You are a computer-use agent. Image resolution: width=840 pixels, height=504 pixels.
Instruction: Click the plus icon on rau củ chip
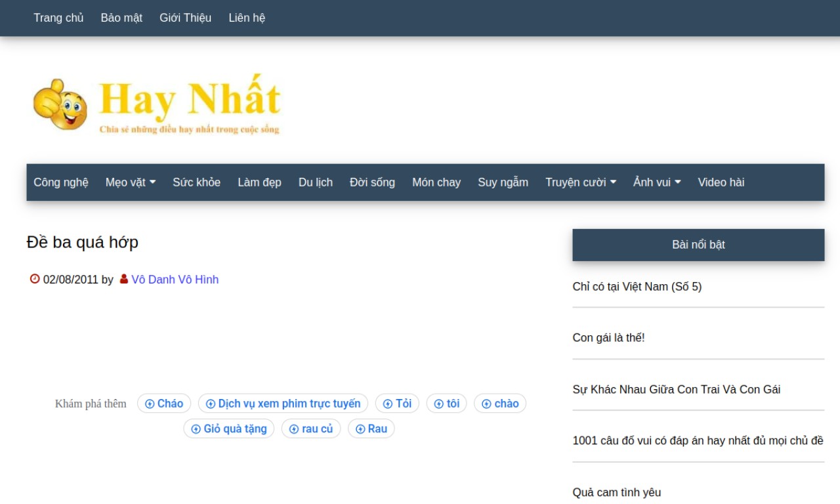(294, 429)
